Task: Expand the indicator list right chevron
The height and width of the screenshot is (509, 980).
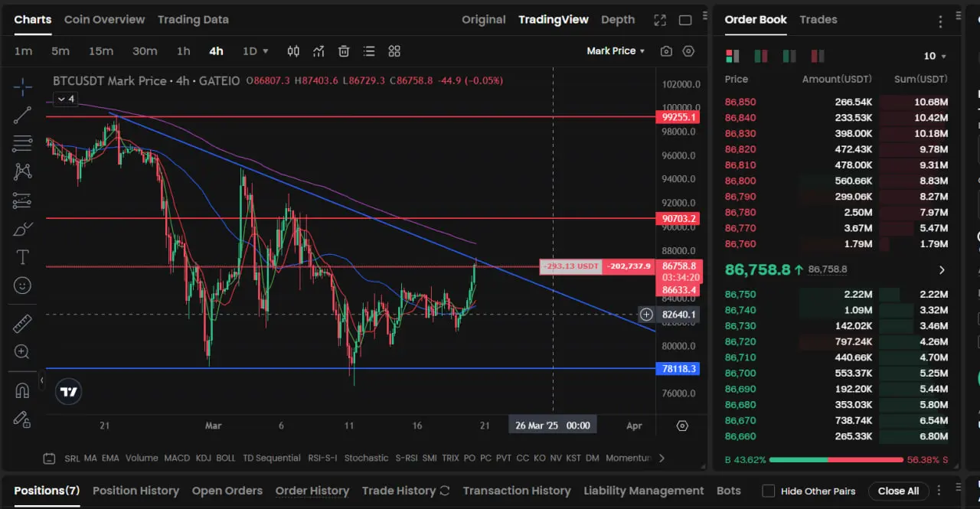Action: point(661,458)
